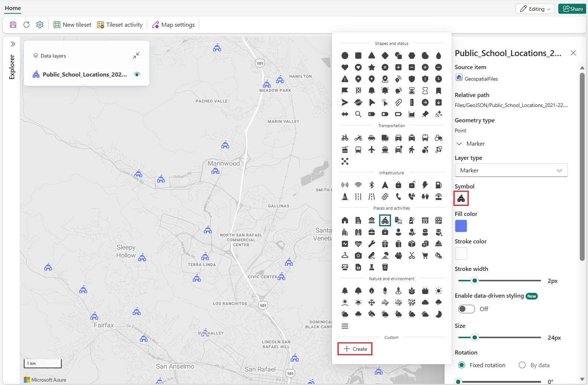Pick the pushpin symbol
588x385 pixels.
pyautogui.click(x=425, y=114)
